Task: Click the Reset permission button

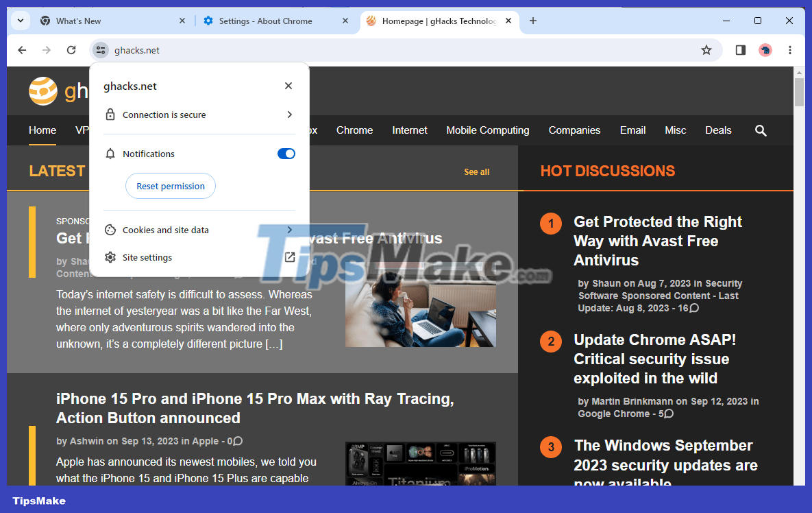Action: point(170,186)
